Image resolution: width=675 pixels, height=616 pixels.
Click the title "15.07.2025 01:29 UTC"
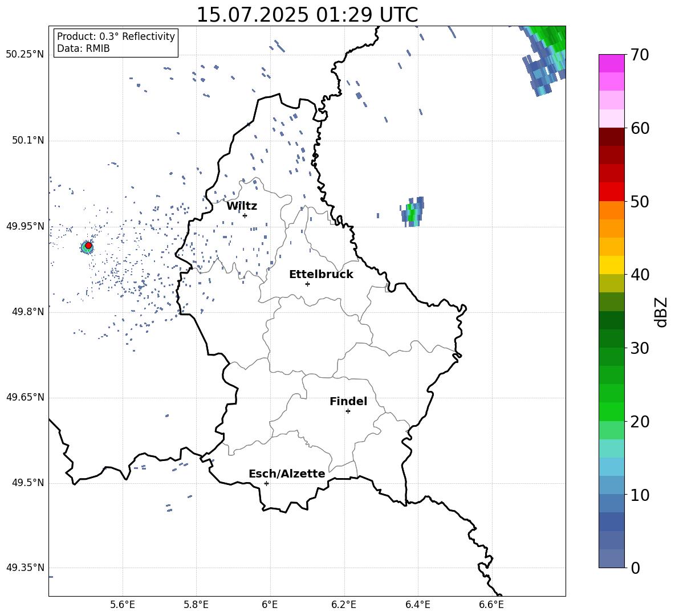307,15
